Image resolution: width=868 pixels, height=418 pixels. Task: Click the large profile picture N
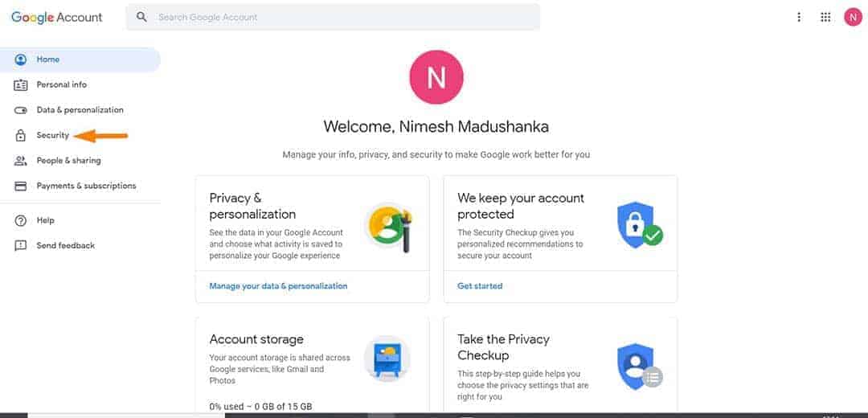click(436, 77)
